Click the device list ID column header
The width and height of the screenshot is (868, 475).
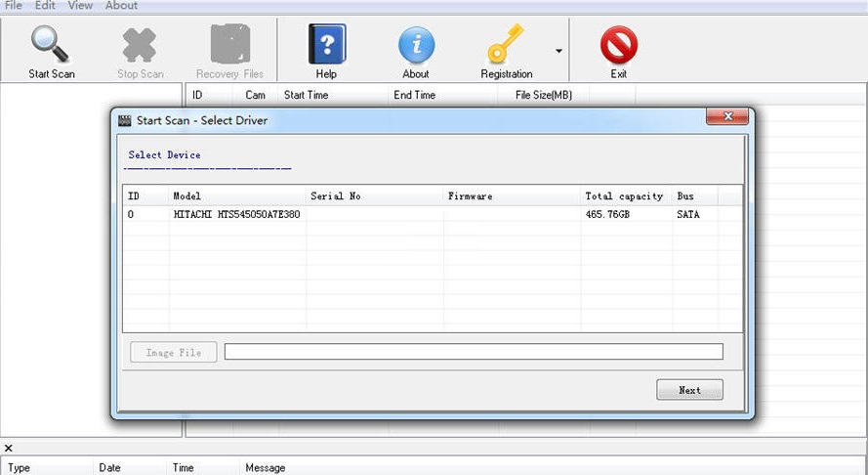tap(145, 195)
